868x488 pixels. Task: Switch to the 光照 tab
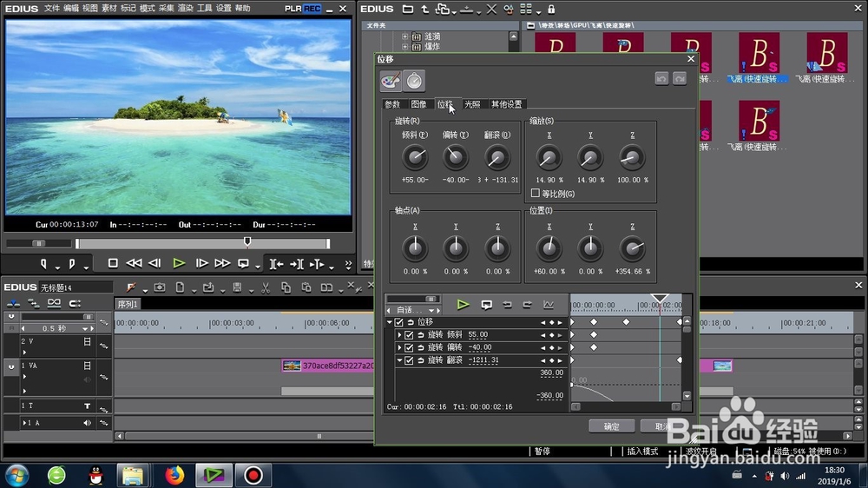point(472,104)
